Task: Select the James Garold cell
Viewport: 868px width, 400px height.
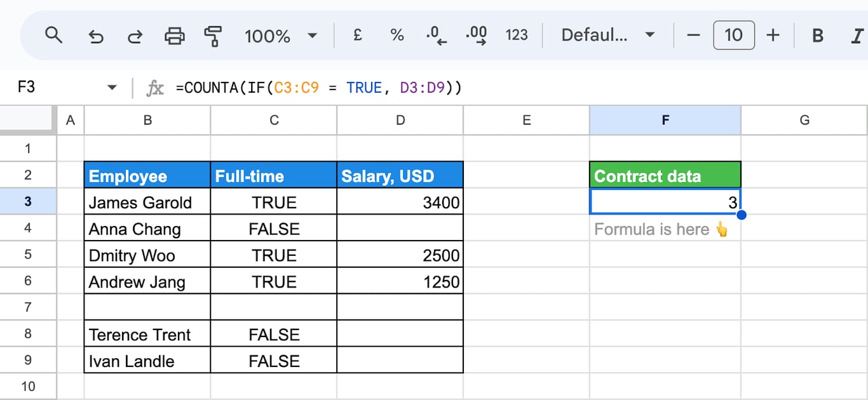Action: click(x=147, y=202)
